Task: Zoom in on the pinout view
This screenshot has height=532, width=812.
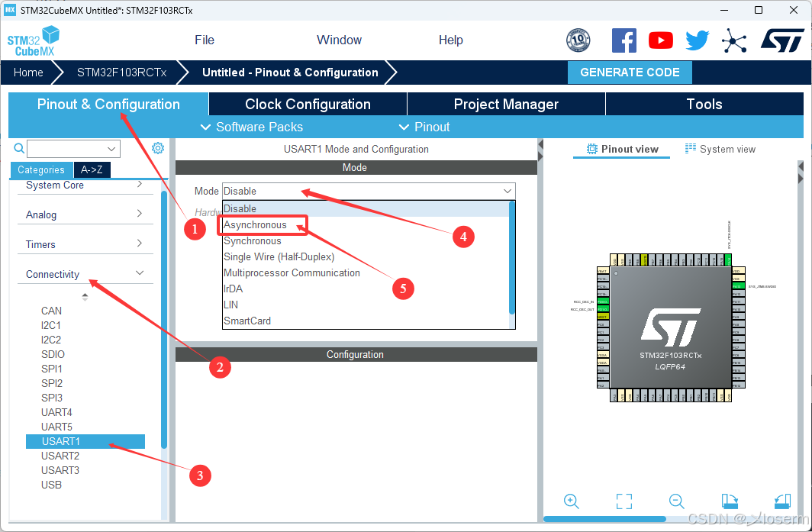Action: [571, 501]
